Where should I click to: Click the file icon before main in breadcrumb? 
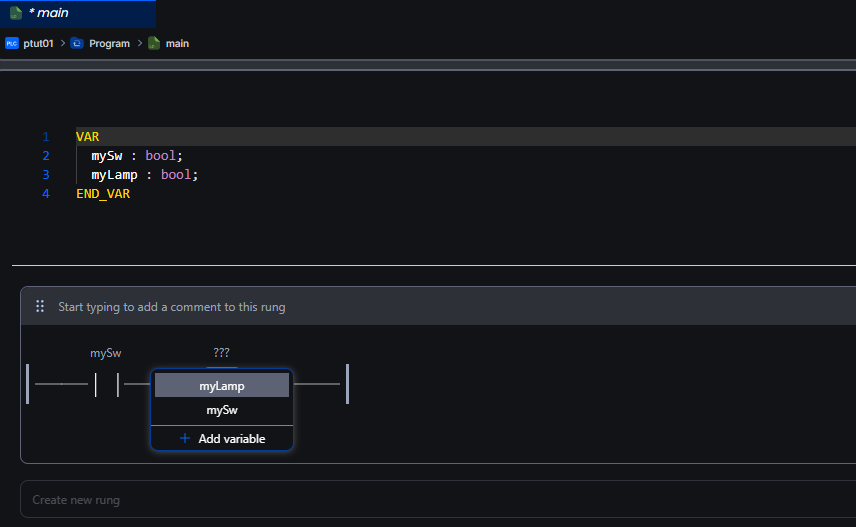click(x=154, y=44)
